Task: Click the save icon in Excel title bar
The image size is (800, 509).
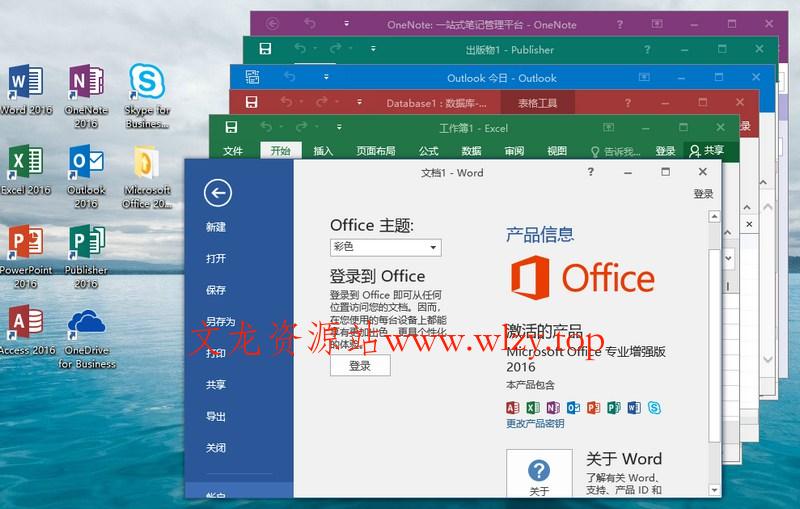Action: click(231, 127)
